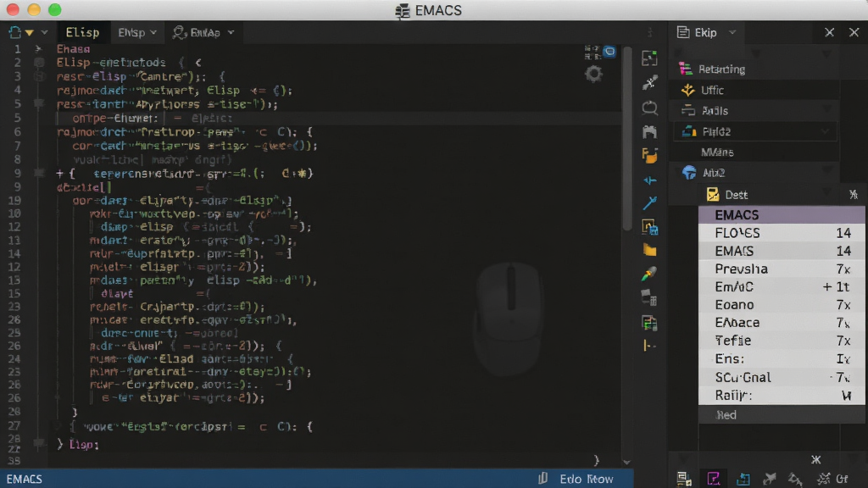The image size is (868, 488).
Task: Toggle the fold marker on line 28
Action: (39, 442)
